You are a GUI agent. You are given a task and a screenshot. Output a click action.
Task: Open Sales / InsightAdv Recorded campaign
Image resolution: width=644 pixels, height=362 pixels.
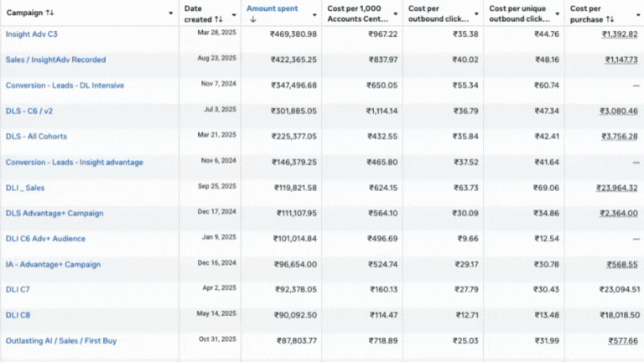pyautogui.click(x=56, y=59)
